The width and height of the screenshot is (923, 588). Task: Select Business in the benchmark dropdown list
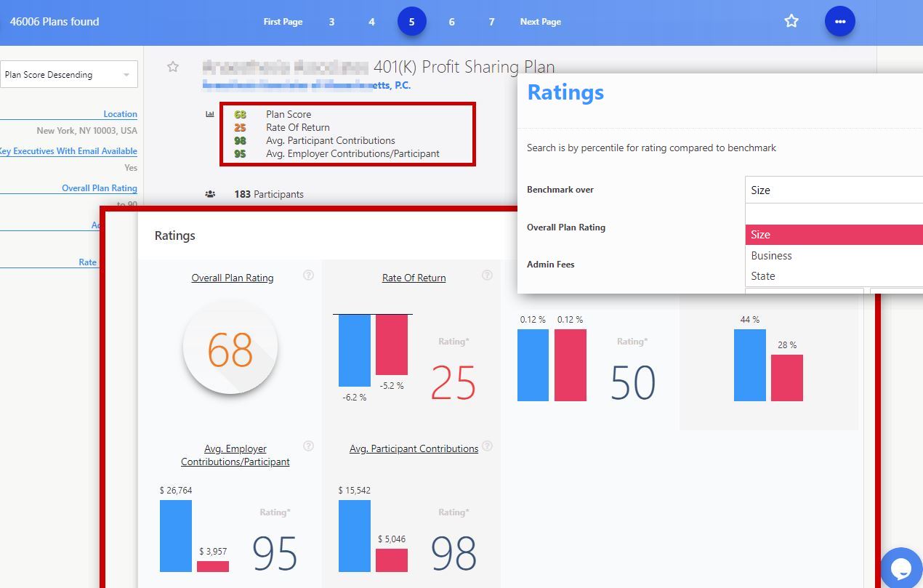[771, 256]
